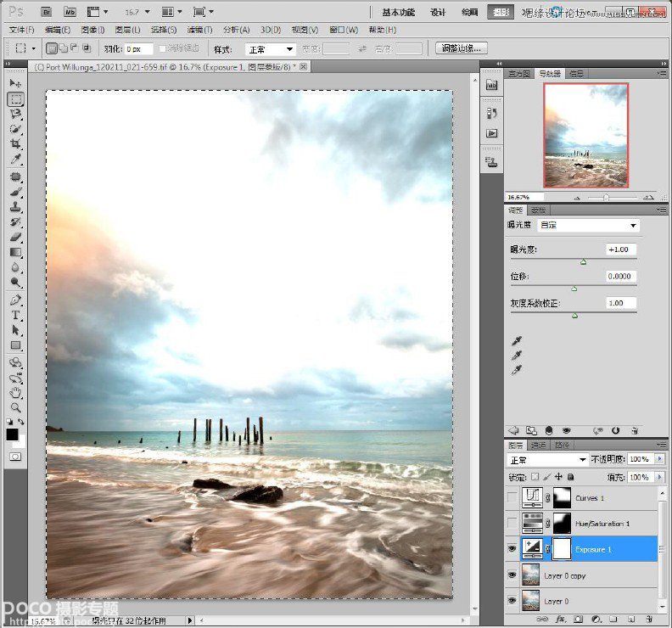
Task: Select the Gradient tool
Action: (15, 252)
